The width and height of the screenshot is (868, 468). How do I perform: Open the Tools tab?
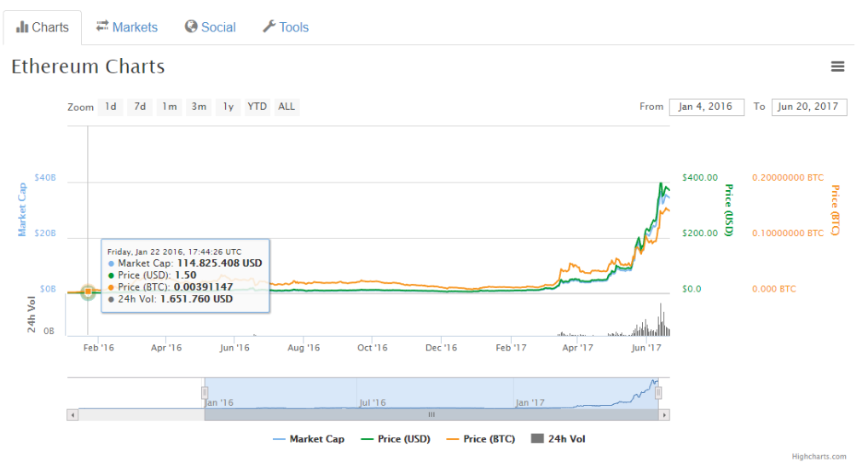pyautogui.click(x=286, y=27)
